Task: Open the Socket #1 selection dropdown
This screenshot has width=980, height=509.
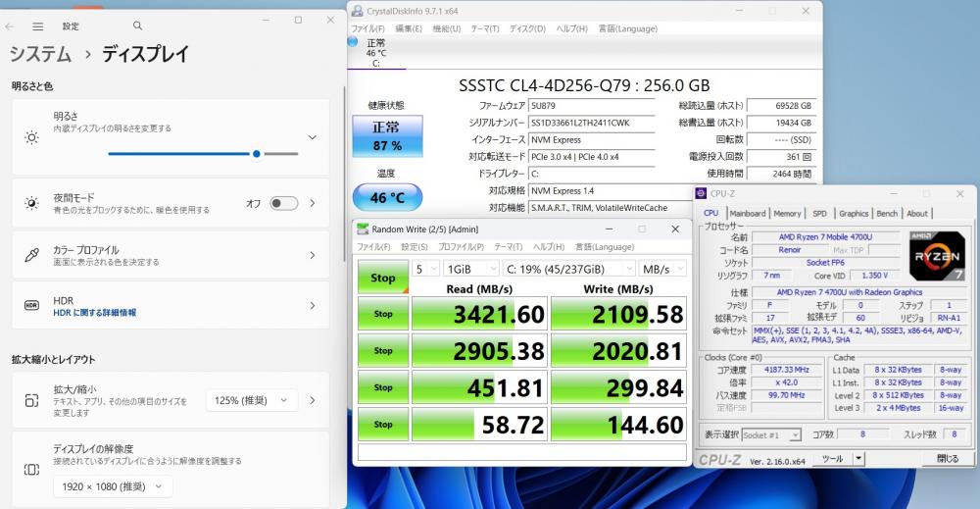Action: [770, 434]
